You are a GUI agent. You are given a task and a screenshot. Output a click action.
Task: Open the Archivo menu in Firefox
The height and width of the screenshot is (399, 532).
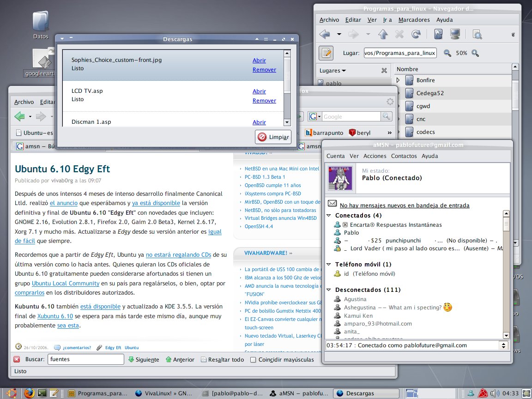click(24, 102)
